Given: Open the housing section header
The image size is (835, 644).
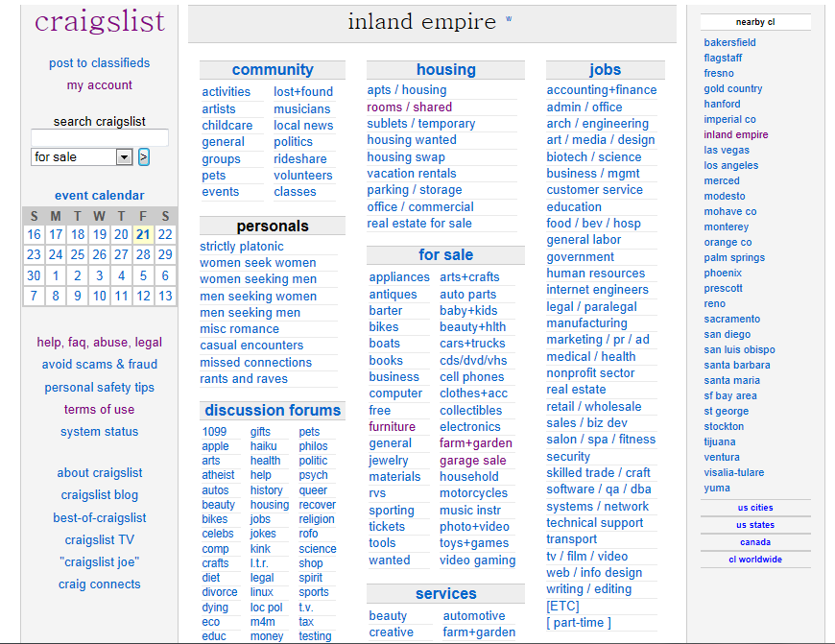Looking at the screenshot, I should click(x=446, y=70).
